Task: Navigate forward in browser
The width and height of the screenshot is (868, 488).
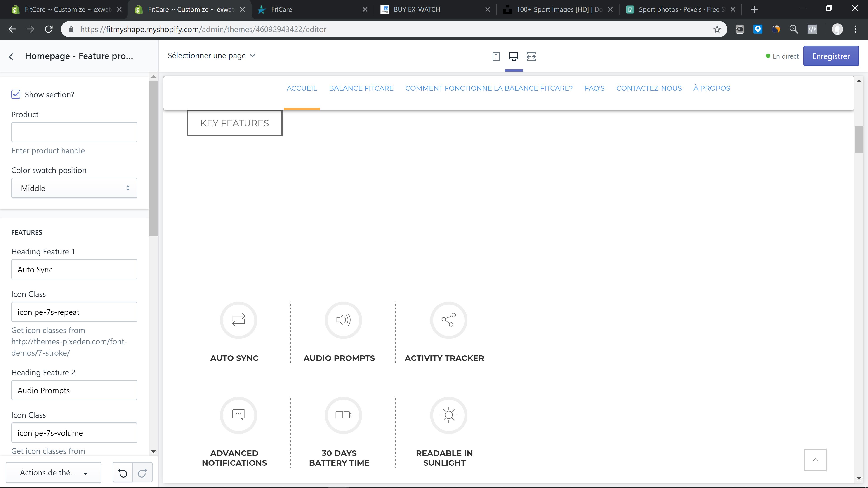Action: pyautogui.click(x=30, y=29)
